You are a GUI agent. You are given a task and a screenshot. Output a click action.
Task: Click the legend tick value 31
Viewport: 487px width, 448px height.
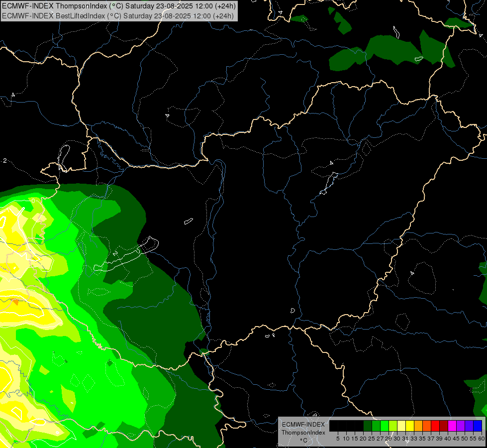(405, 439)
